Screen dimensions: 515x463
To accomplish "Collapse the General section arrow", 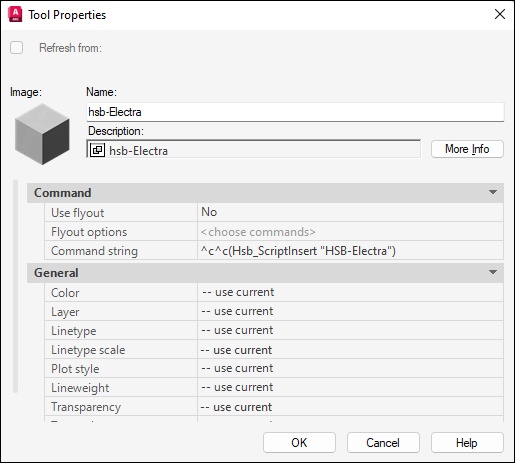I will tap(493, 272).
